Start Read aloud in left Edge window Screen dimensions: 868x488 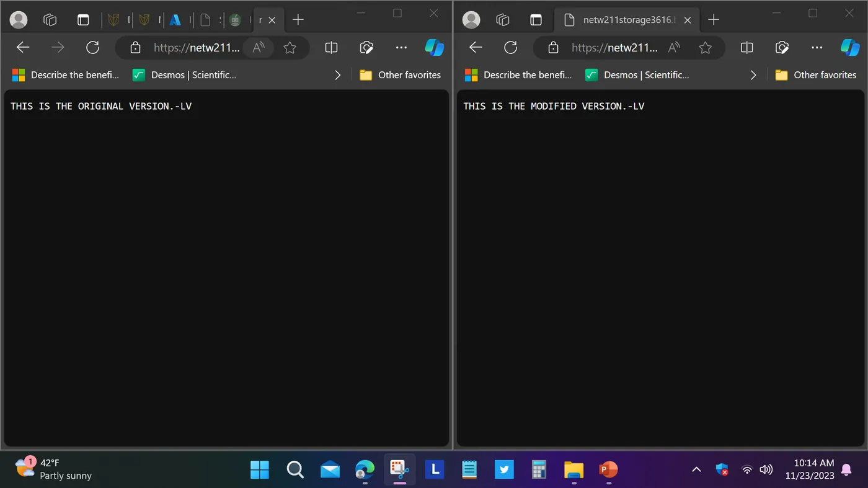pyautogui.click(x=259, y=48)
